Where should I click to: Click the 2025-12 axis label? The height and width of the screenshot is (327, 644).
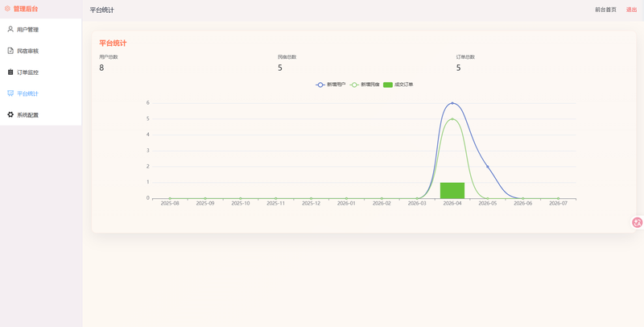point(311,203)
